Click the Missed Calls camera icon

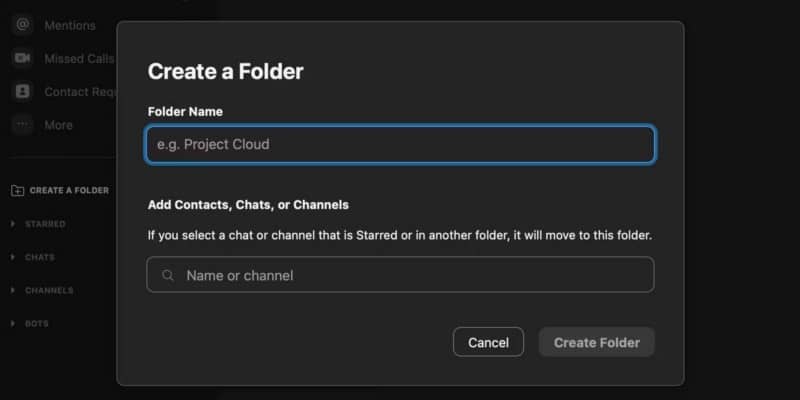coord(22,58)
